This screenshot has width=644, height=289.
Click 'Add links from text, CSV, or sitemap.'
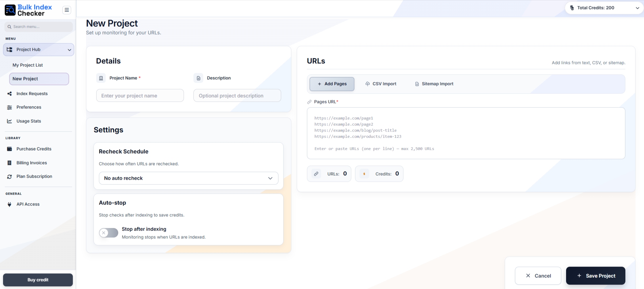(588, 63)
